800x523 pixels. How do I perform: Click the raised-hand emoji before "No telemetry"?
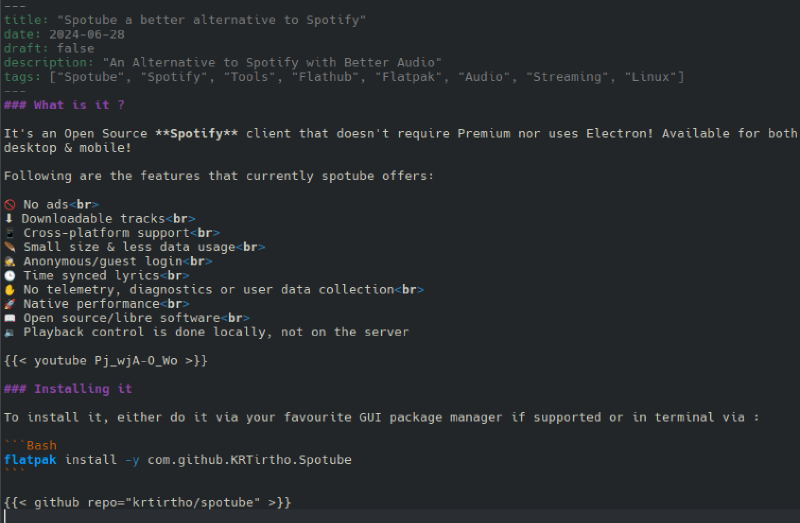(x=9, y=289)
